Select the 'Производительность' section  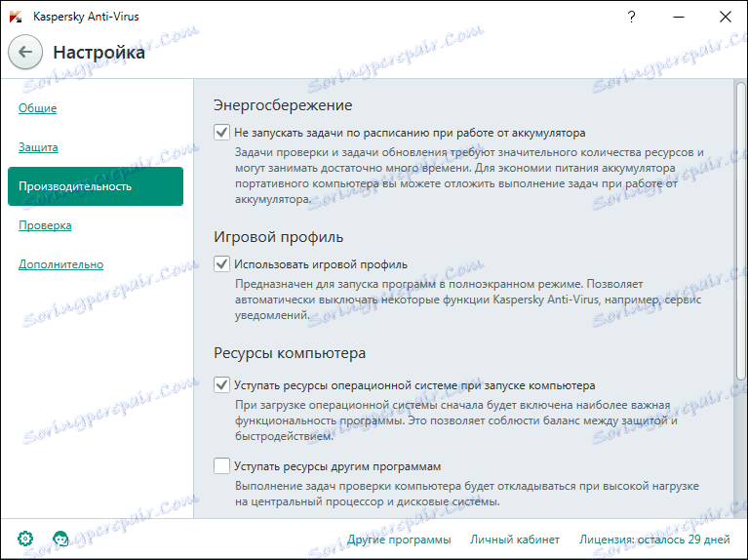point(96,186)
